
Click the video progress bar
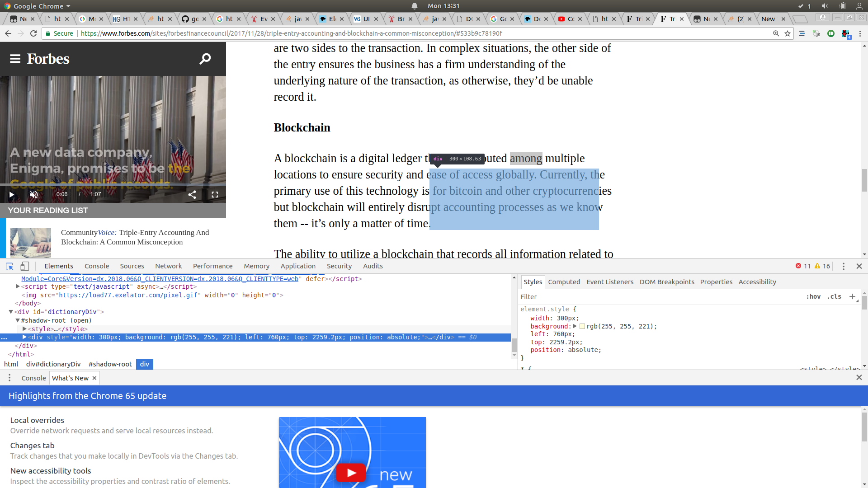[x=113, y=184]
